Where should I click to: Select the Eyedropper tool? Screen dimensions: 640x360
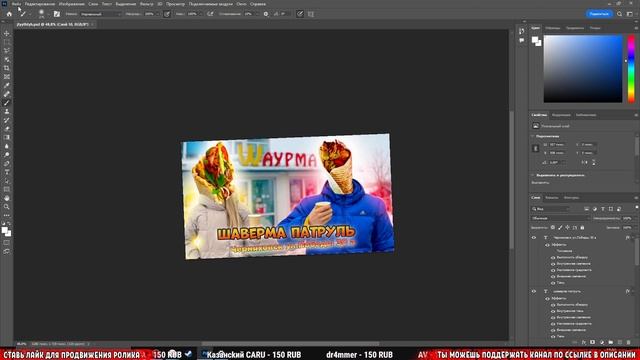click(x=7, y=85)
